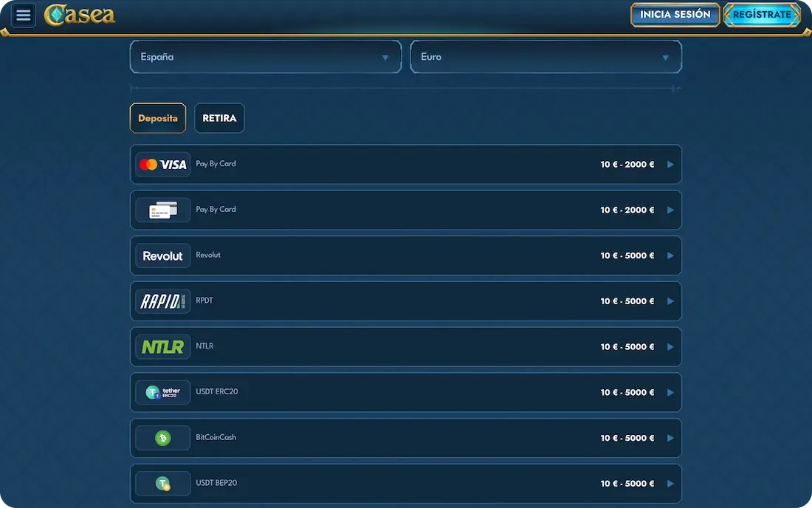The height and width of the screenshot is (508, 812).
Task: Click the REGÍSTRATE button
Action: click(x=762, y=15)
